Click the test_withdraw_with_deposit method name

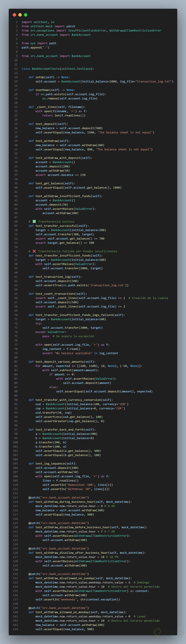(58, 158)
